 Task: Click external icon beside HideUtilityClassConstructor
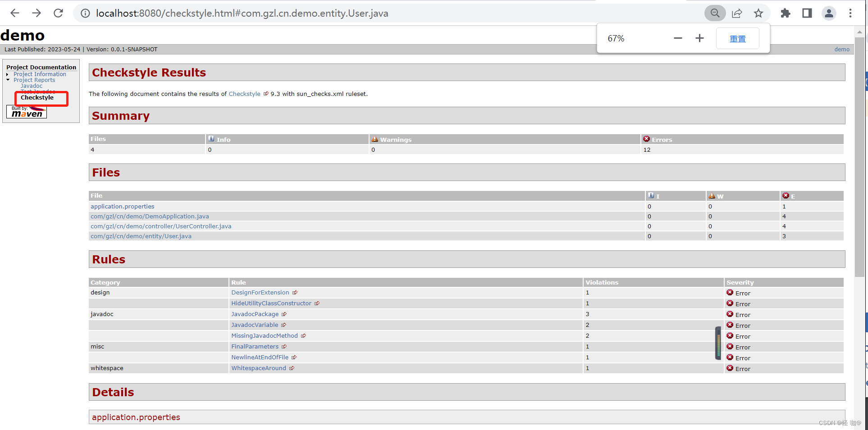tap(317, 303)
